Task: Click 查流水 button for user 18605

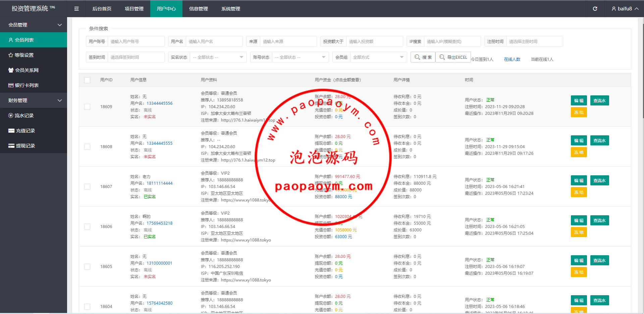Action: tap(599, 261)
